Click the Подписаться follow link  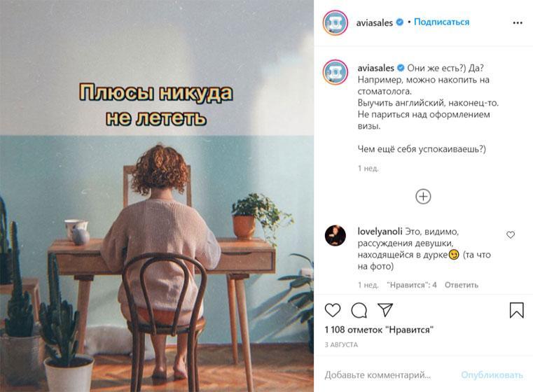441,22
